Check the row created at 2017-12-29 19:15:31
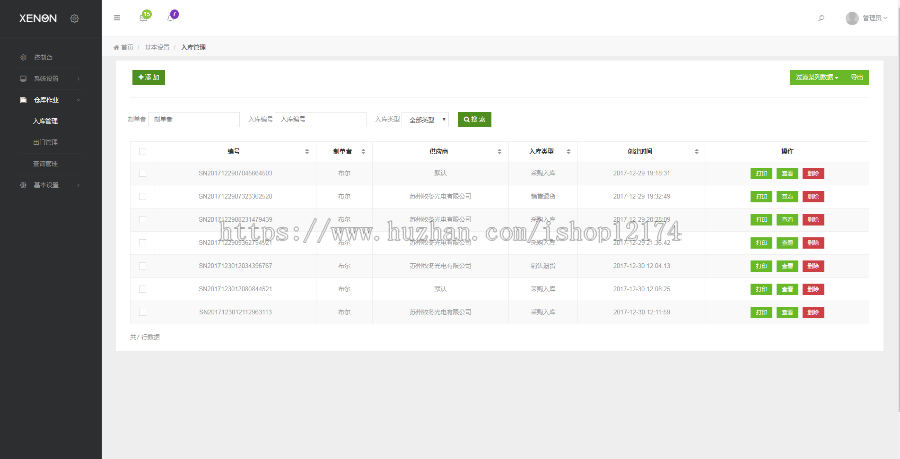 click(142, 173)
